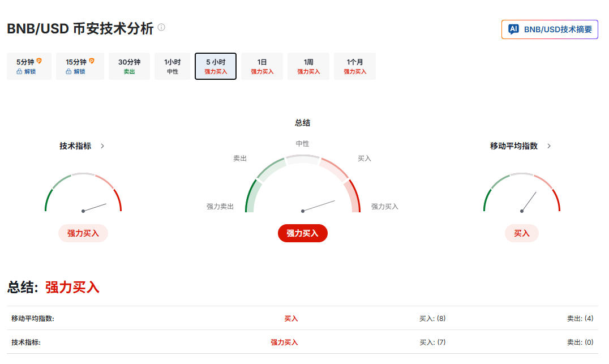Select the 5 小时 timeframe tab
Screen dimensions: 609x364
216,66
